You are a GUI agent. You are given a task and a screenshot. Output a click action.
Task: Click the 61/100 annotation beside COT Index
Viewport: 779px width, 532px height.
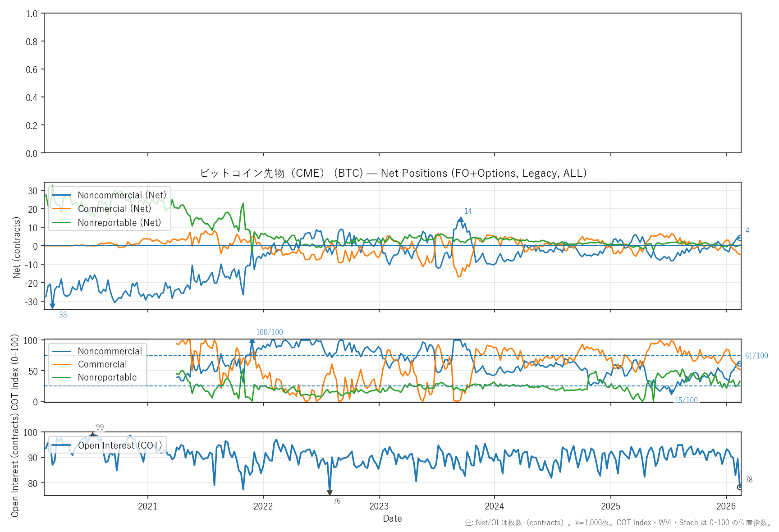coord(756,356)
